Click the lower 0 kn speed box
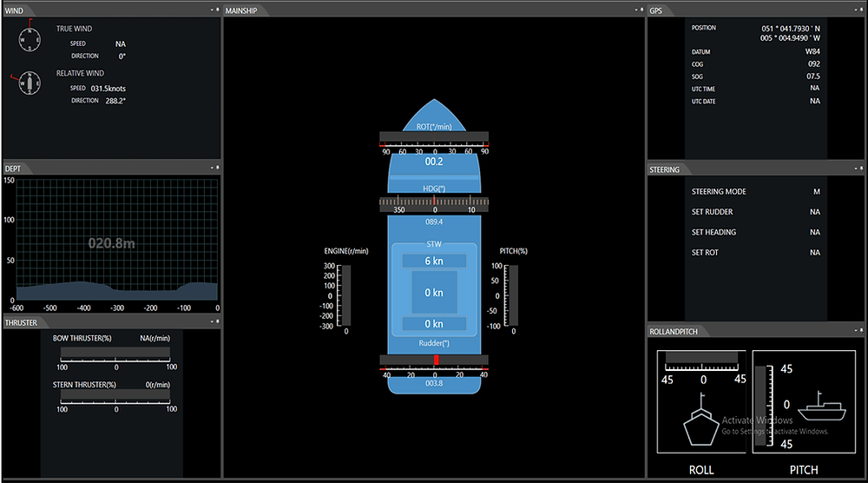The image size is (868, 483). pyautogui.click(x=434, y=323)
